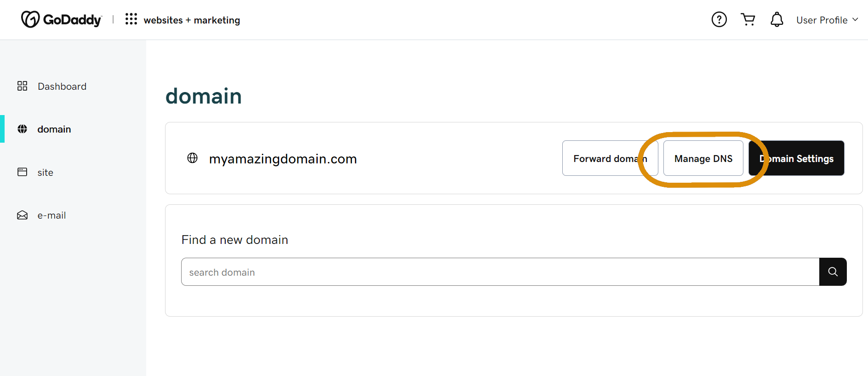Click the e-mail envelope icon in sidebar
868x376 pixels.
click(x=22, y=215)
